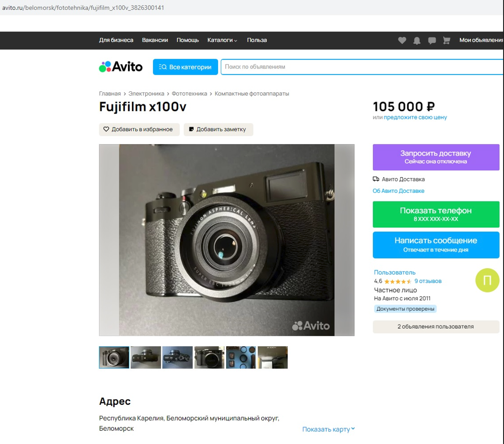Click the address text Республика Карелия
504x444 pixels.
(132, 418)
